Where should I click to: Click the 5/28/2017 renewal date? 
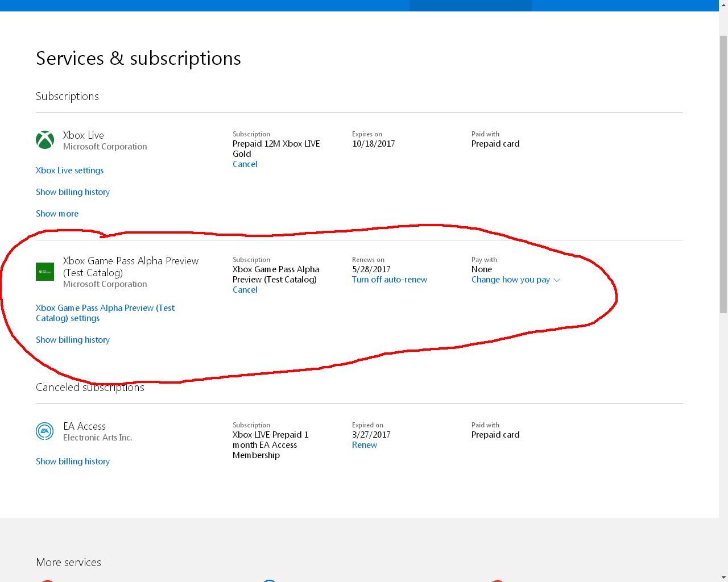pyautogui.click(x=371, y=269)
